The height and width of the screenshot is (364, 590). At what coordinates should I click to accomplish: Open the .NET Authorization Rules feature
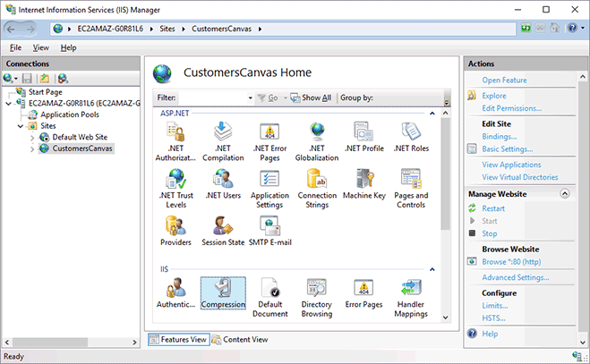click(175, 141)
